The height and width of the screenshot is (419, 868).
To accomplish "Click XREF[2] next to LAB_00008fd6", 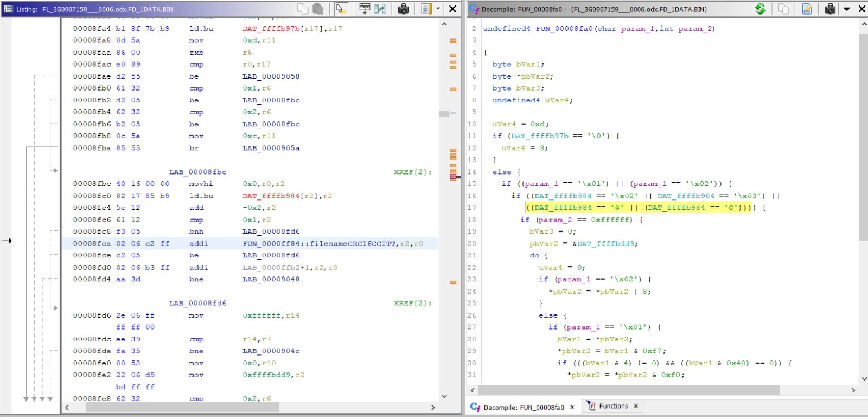I will (x=412, y=303).
